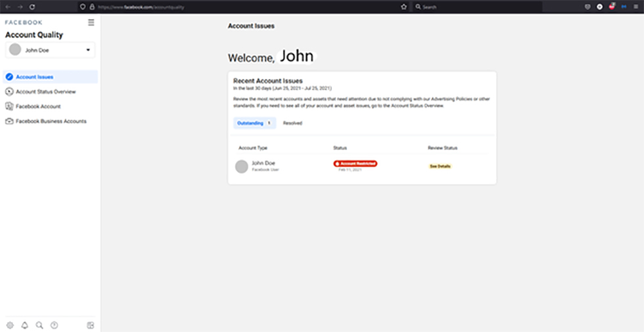Viewport: 644px width, 332px height.
Task: Open Account Status Overview in the sidebar
Action: pos(45,92)
